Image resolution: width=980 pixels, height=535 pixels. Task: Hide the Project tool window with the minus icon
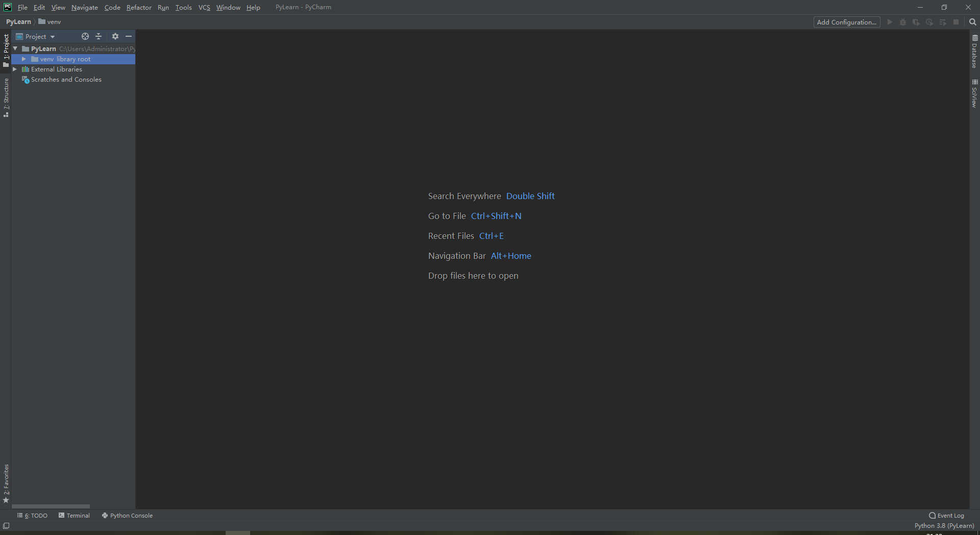pos(129,36)
